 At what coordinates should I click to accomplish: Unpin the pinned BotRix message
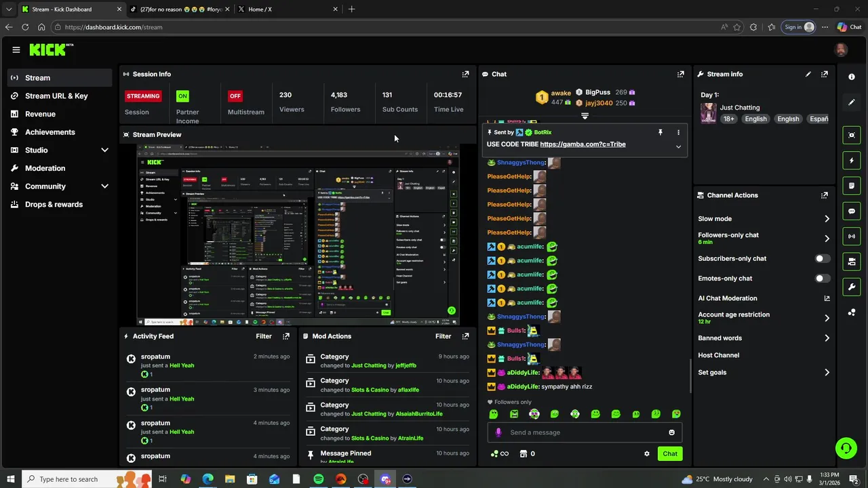660,132
